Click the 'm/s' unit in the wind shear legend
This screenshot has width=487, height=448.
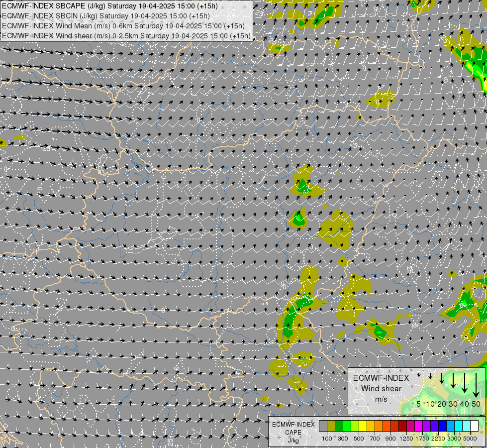pyautogui.click(x=381, y=399)
